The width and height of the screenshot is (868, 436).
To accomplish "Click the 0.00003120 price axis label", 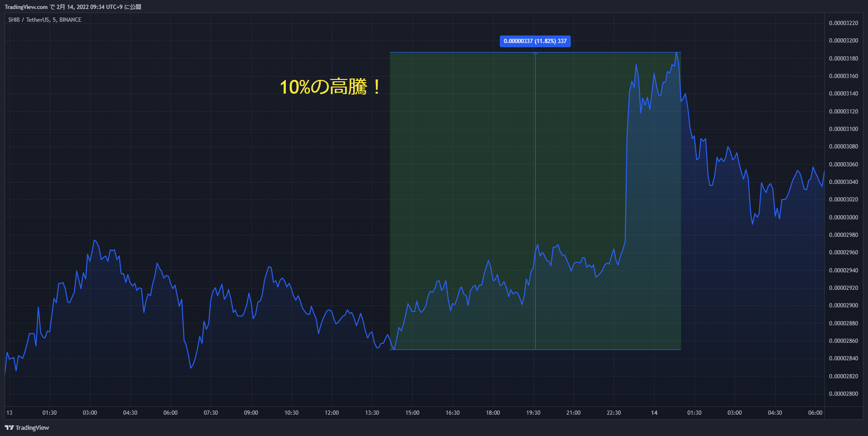I will click(x=843, y=112).
